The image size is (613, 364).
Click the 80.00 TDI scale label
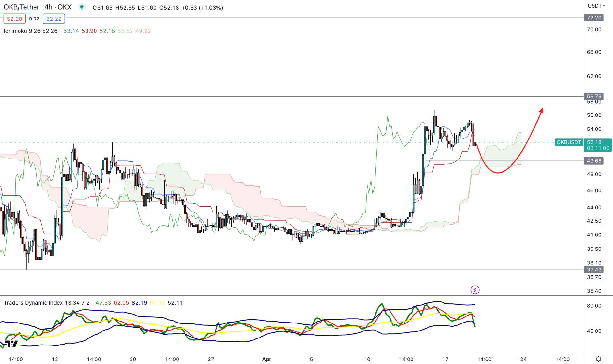click(x=594, y=306)
